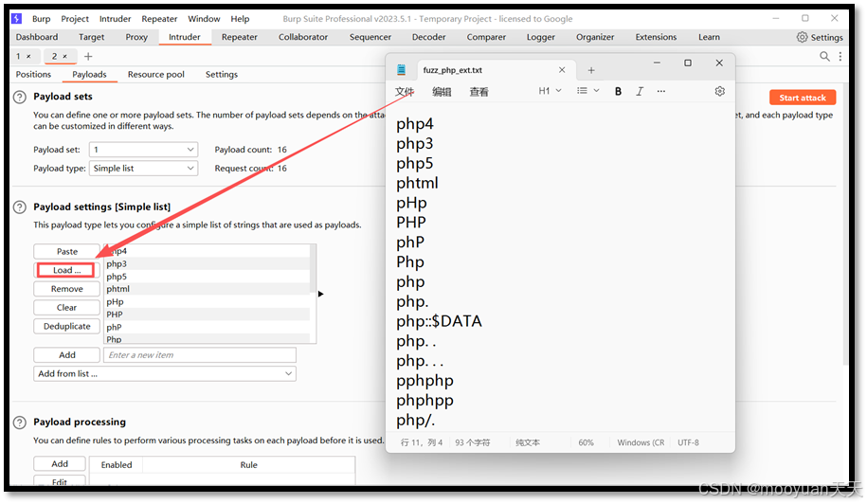Screen dimensions: 867x504
Task: Open the Intruder Settings sub-tab
Action: click(x=222, y=75)
